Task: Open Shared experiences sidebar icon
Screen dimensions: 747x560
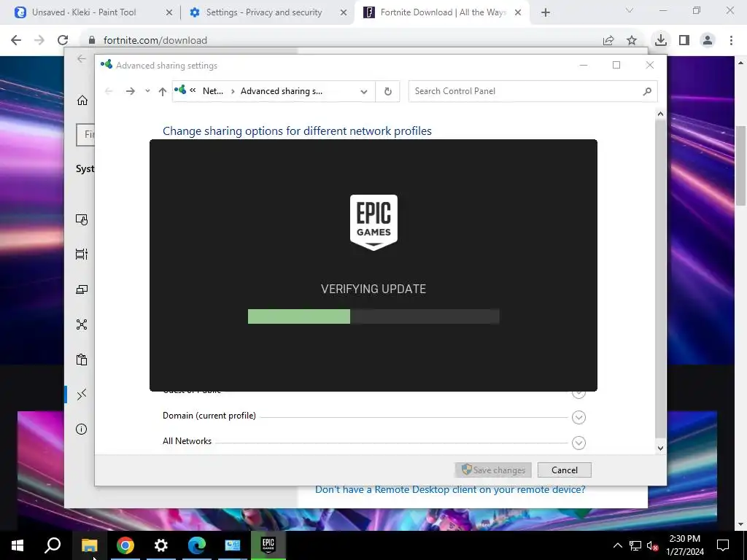Action: point(82,324)
